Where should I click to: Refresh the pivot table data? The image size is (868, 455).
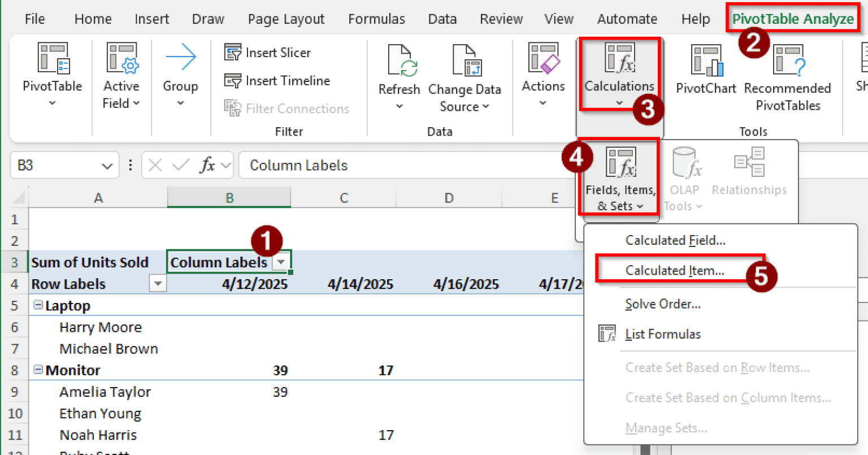(x=400, y=61)
